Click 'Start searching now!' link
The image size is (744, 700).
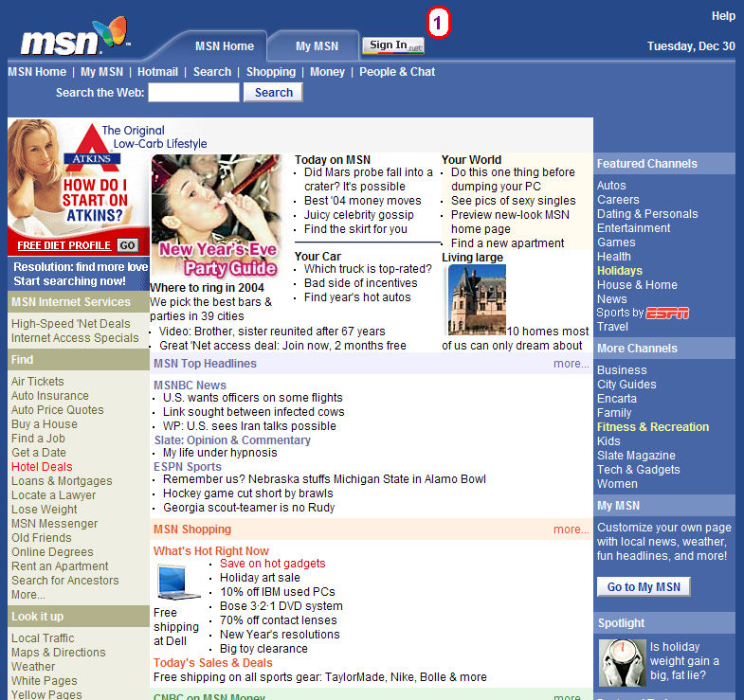pos(69,280)
